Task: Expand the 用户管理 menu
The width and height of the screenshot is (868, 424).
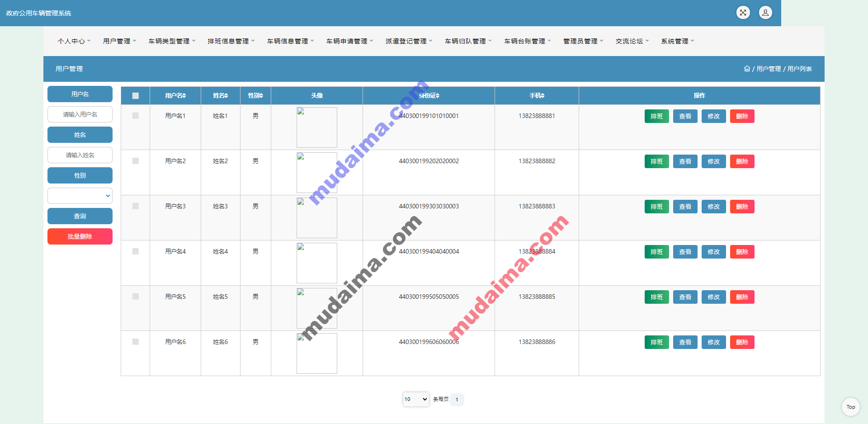Action: pos(119,41)
